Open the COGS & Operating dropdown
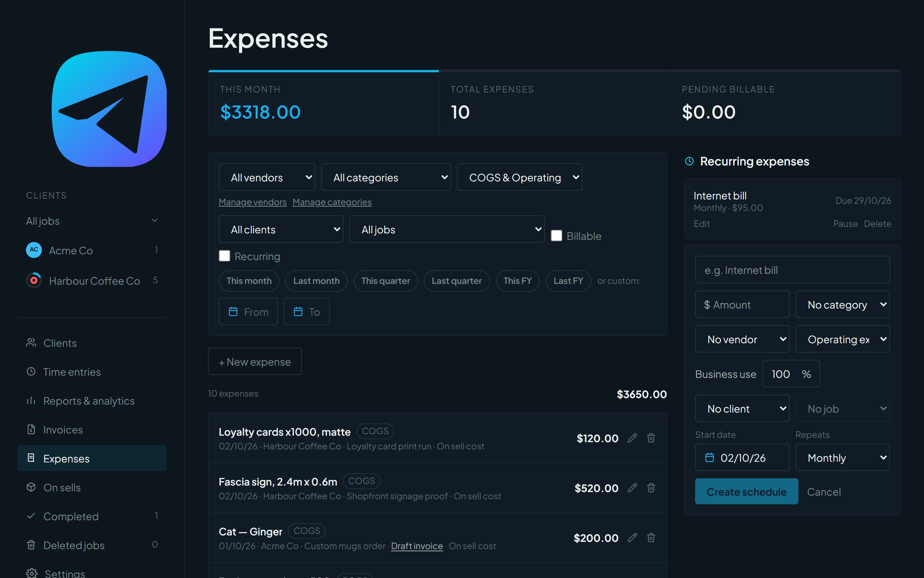Viewport: 924px width, 578px height. pyautogui.click(x=520, y=177)
